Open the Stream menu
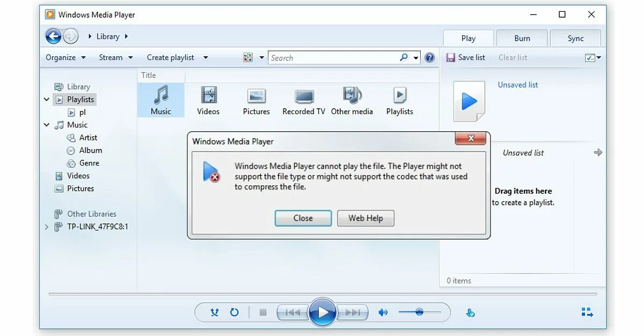This screenshot has width=644, height=336. (116, 57)
